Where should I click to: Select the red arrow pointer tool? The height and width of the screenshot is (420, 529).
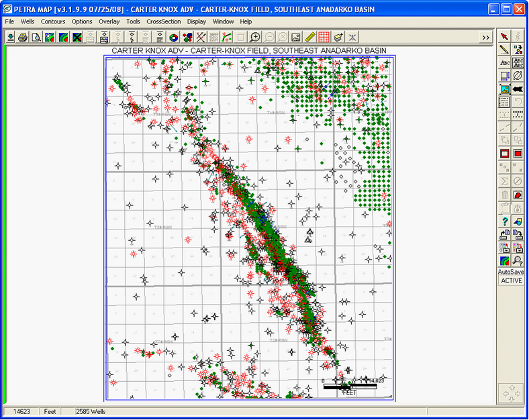click(x=504, y=36)
